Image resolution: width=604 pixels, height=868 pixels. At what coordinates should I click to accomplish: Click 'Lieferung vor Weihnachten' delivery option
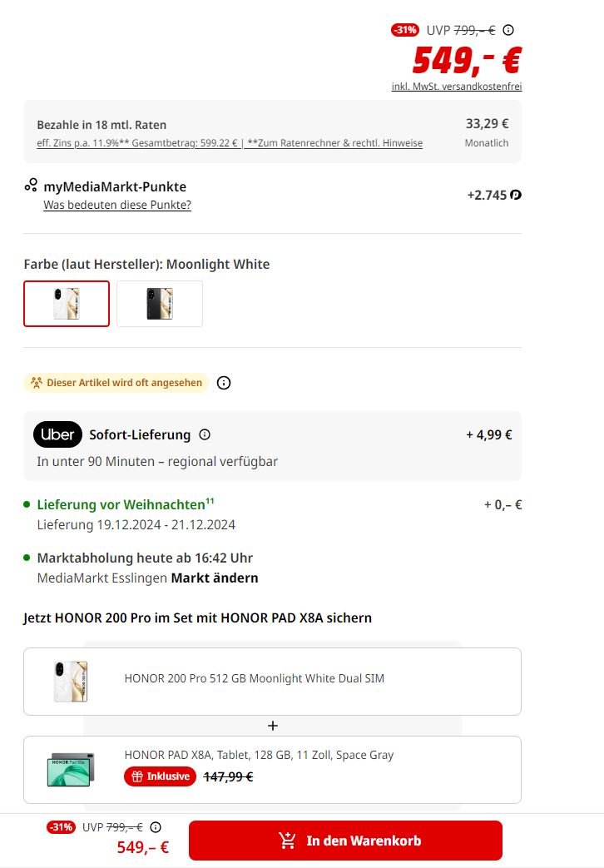tap(121, 504)
